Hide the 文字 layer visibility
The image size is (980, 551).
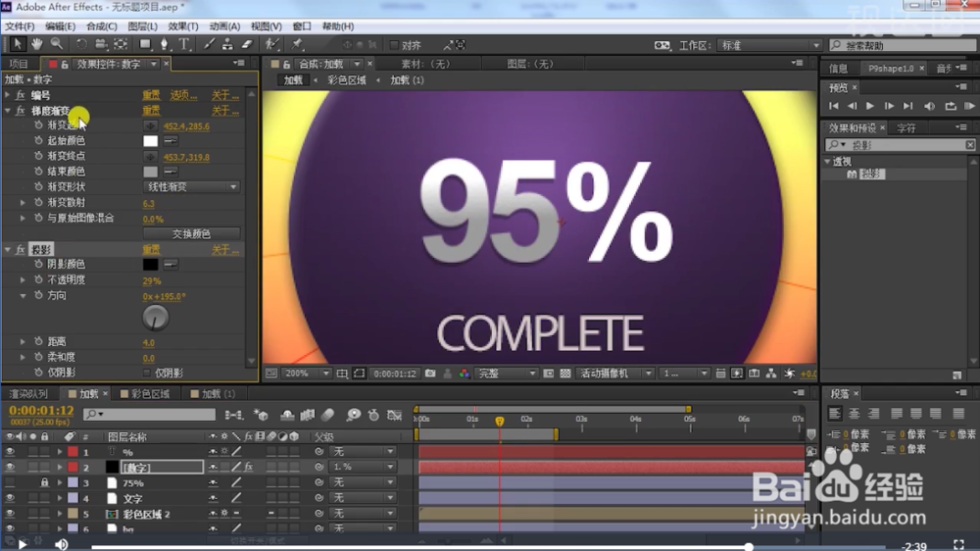click(10, 498)
